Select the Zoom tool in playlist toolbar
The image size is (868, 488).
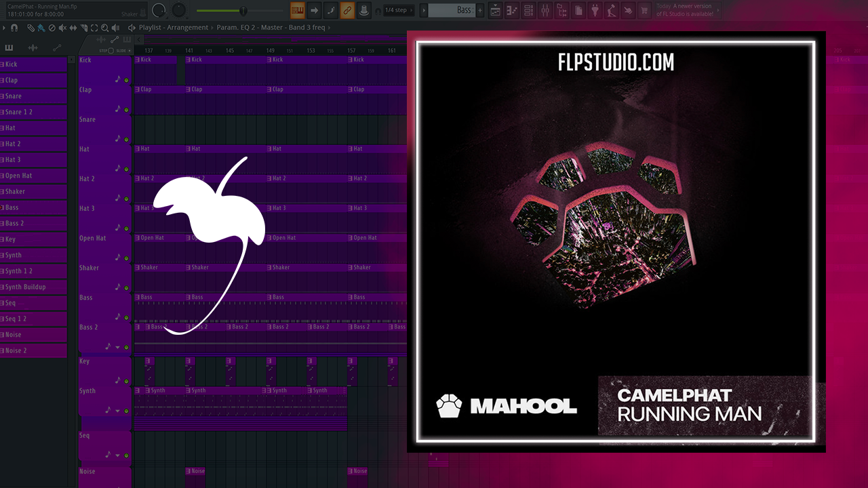click(x=104, y=28)
